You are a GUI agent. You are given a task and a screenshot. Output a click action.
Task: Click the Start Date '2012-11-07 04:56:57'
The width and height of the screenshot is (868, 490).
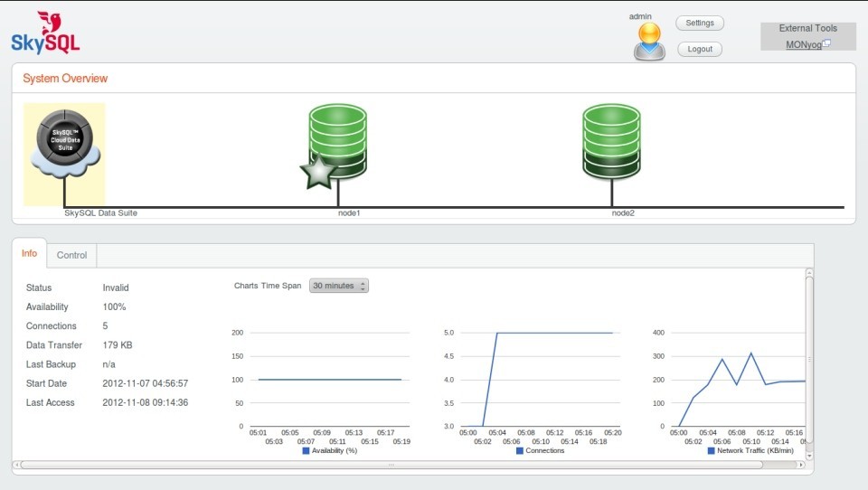(x=146, y=383)
